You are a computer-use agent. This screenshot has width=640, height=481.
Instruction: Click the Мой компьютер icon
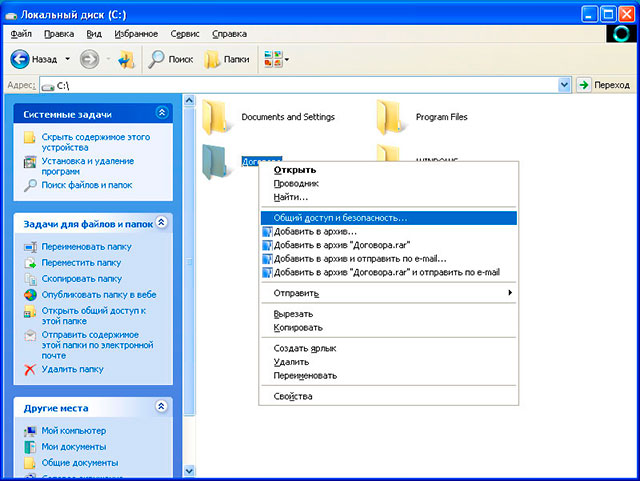pos(30,431)
